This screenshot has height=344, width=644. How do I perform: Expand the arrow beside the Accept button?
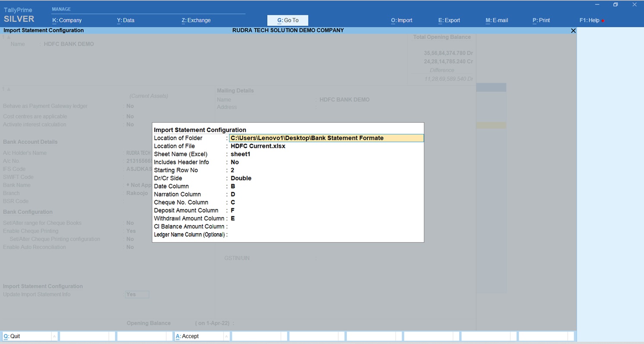point(226,336)
